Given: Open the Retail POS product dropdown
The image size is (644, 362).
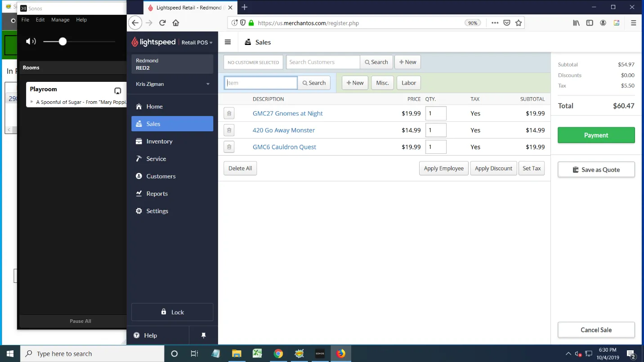Looking at the screenshot, I should [x=197, y=42].
